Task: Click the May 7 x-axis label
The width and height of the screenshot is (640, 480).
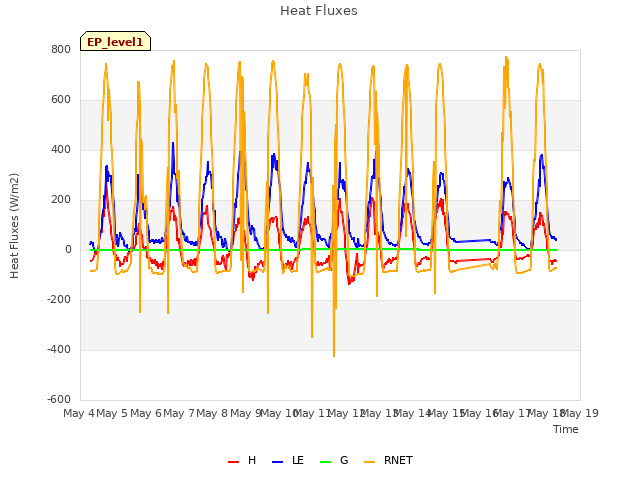Action: point(179,413)
